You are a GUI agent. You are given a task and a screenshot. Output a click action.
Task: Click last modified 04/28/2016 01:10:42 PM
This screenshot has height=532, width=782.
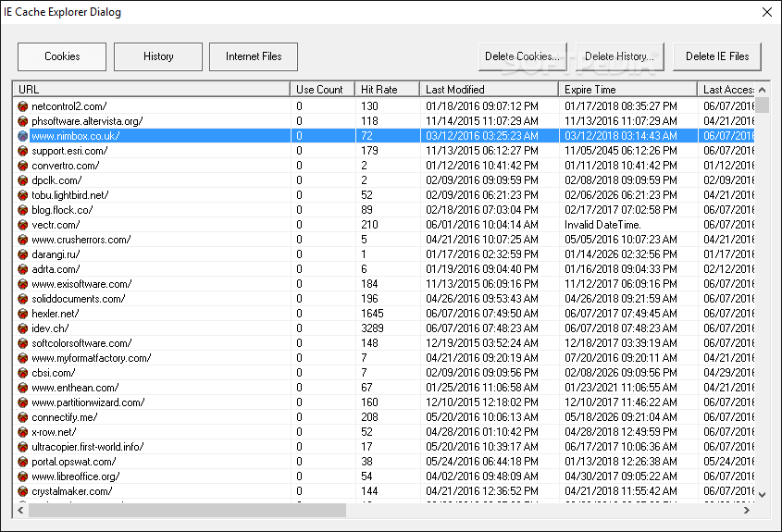point(482,432)
